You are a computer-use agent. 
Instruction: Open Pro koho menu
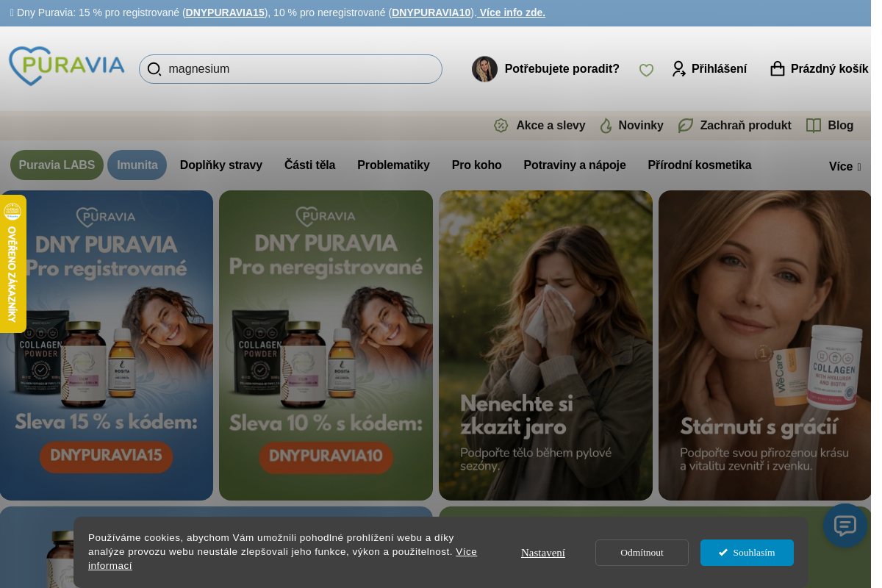477,165
